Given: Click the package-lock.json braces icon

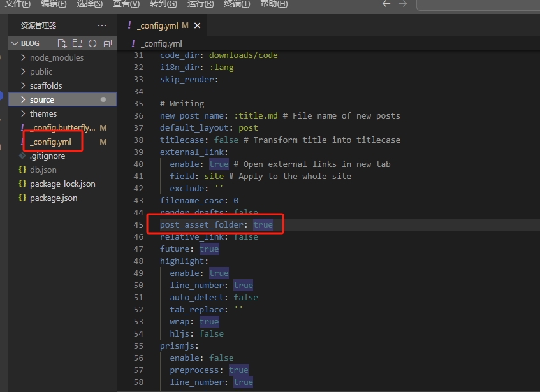Looking at the screenshot, I should (22, 184).
